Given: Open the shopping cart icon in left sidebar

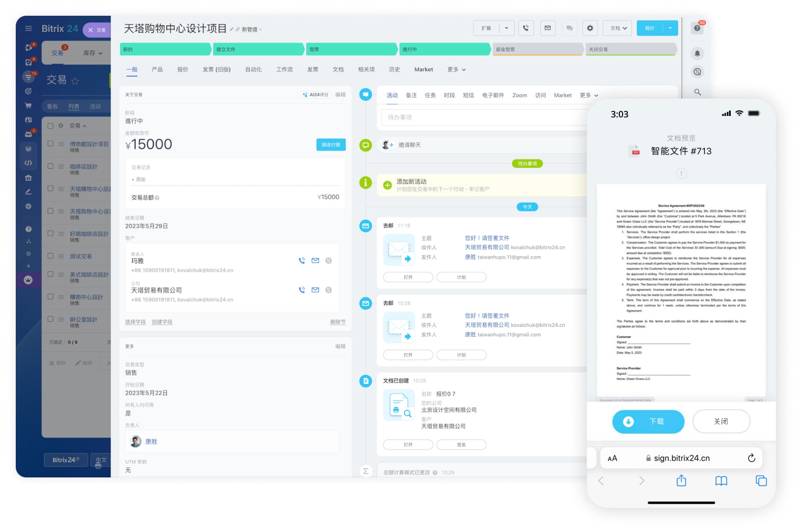Looking at the screenshot, I should pyautogui.click(x=28, y=105).
